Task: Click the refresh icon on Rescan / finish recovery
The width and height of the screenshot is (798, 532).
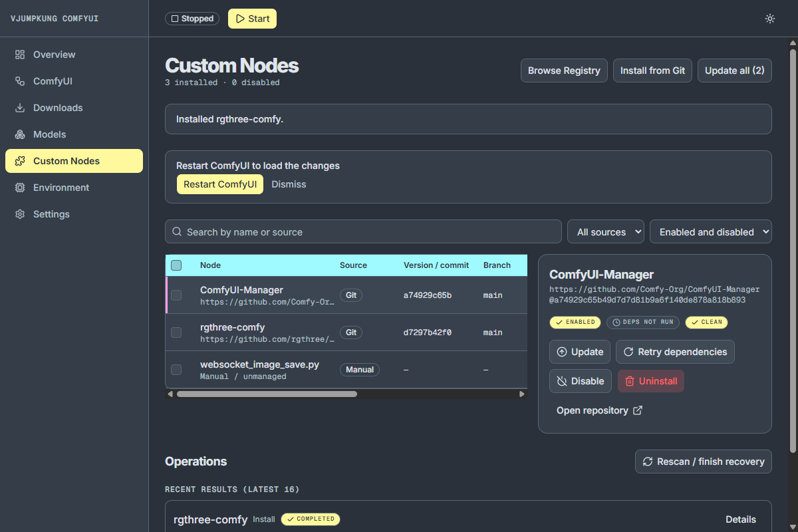Action: pyautogui.click(x=648, y=462)
